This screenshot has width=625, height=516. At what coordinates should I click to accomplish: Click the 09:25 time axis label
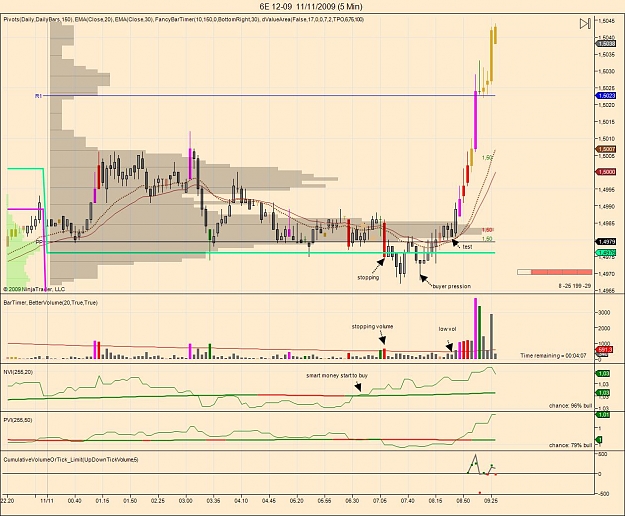coord(491,501)
